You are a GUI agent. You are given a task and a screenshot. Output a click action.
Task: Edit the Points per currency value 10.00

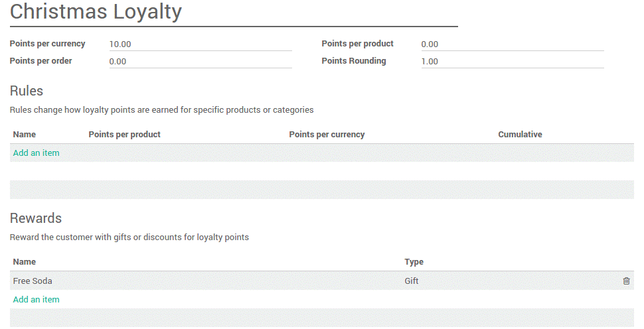pyautogui.click(x=200, y=44)
